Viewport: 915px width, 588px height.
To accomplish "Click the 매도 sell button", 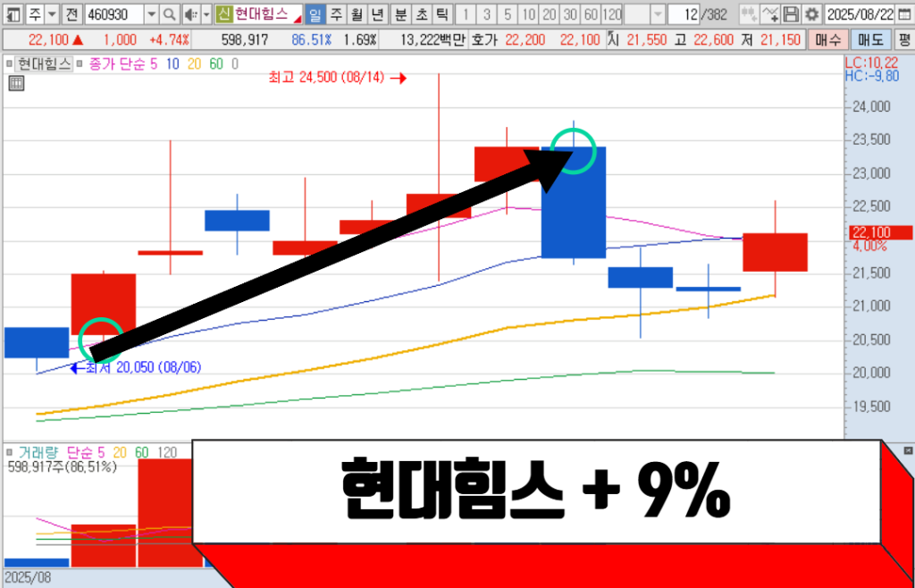I will [870, 40].
